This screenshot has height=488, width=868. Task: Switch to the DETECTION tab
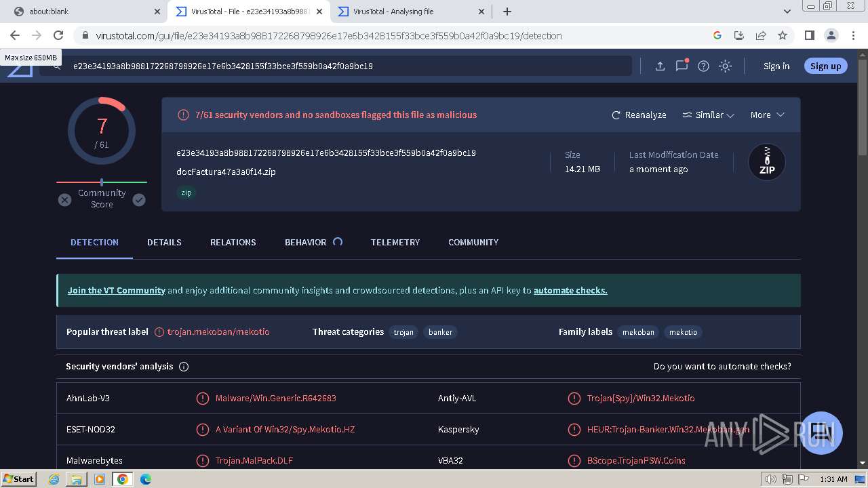(x=94, y=242)
